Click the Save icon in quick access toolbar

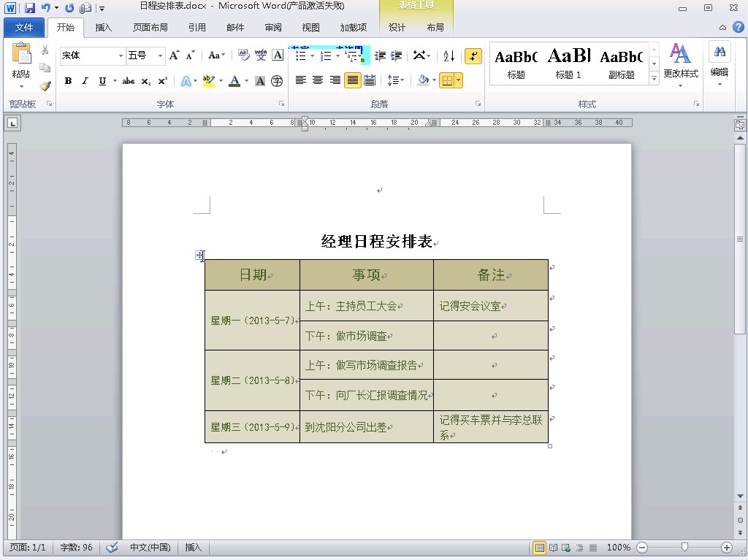(x=30, y=8)
